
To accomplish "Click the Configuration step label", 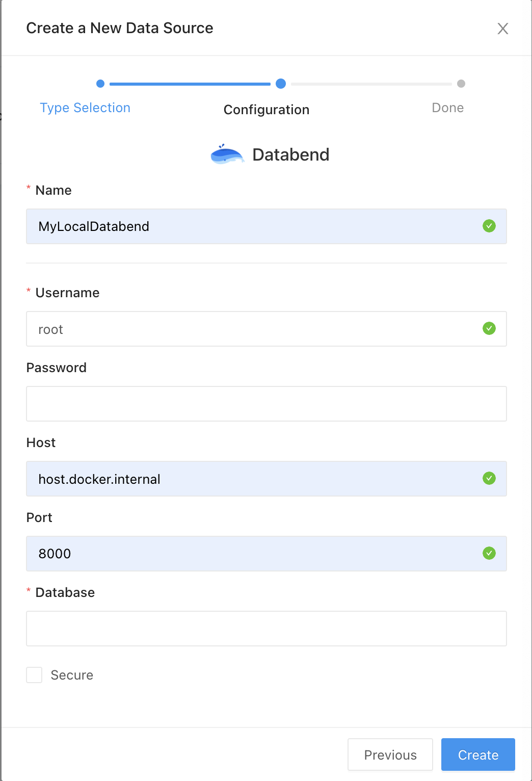I will (266, 110).
